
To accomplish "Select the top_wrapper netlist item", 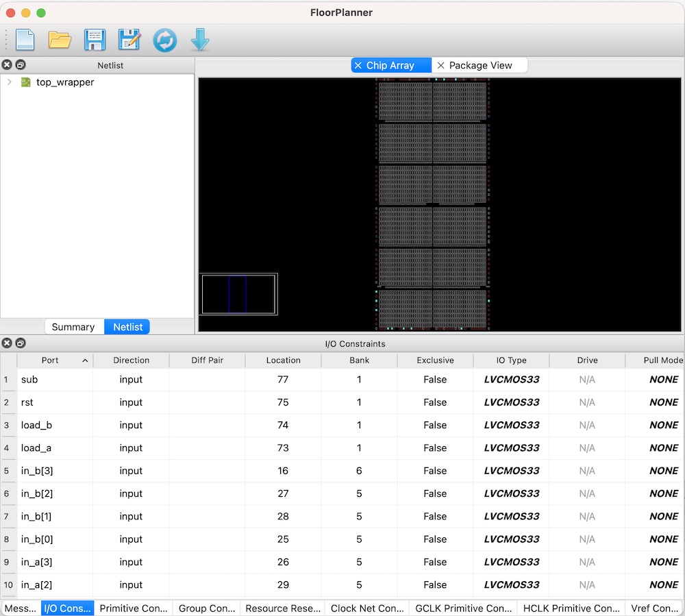I will pyautogui.click(x=65, y=82).
